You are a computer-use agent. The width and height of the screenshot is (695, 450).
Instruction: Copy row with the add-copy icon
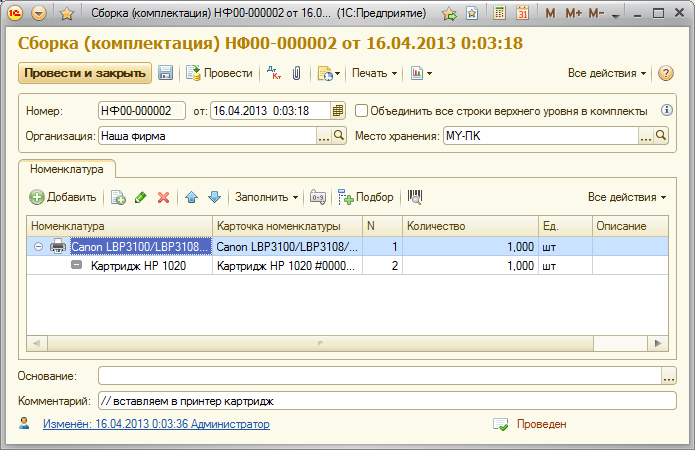118,197
